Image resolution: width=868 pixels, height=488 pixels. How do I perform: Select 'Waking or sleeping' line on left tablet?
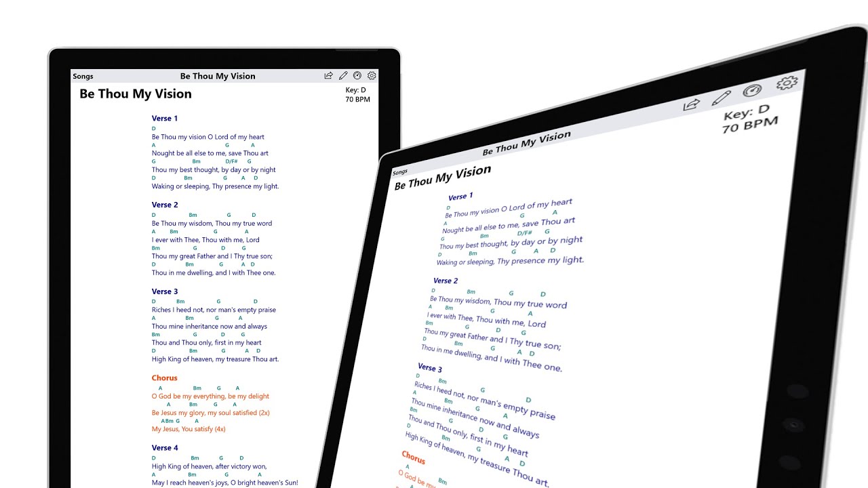215,186
